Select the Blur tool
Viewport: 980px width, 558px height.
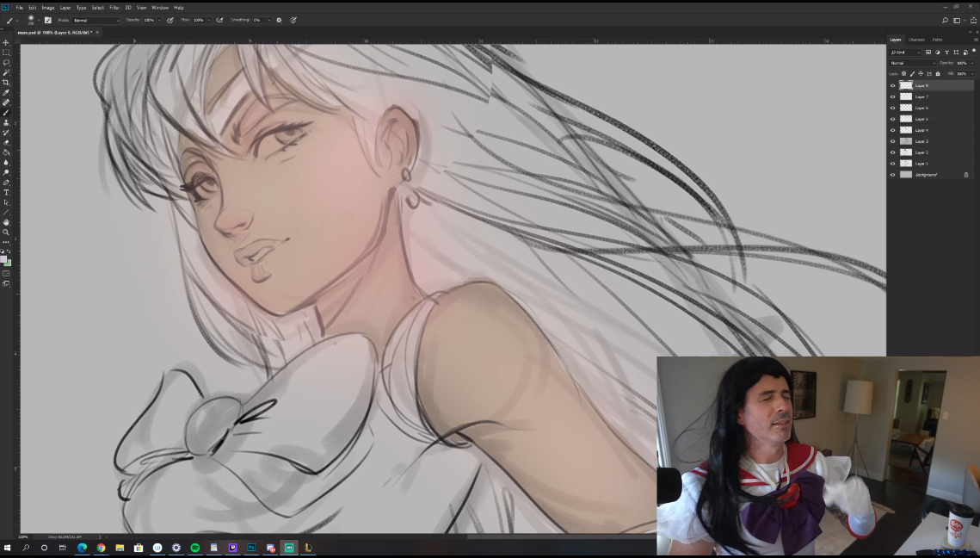tap(6, 163)
